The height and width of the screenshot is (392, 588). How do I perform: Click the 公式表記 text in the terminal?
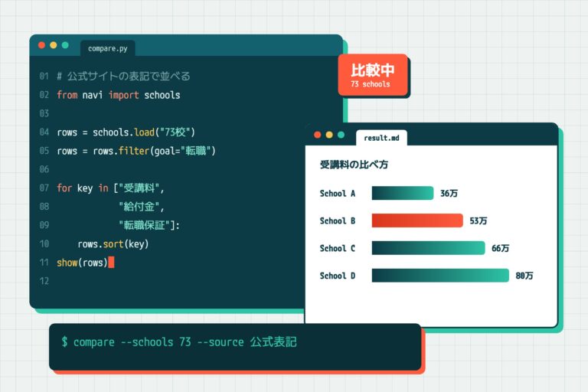[x=273, y=341]
